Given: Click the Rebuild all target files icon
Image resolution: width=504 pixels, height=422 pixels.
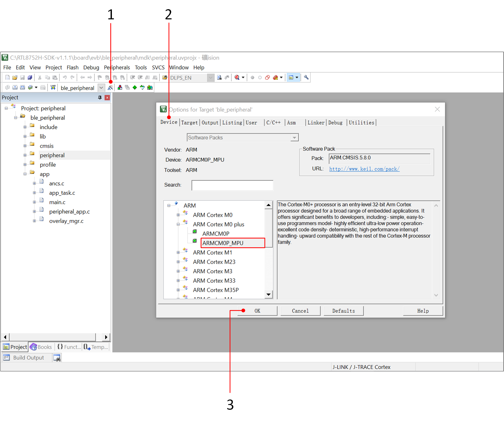Looking at the screenshot, I should tap(23, 88).
